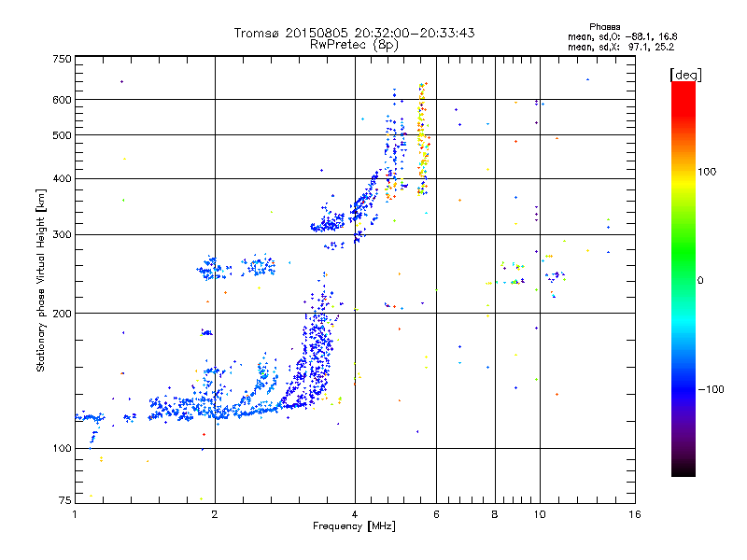Click the y-axis '750' tick label
Viewport: 747px width, 560px height.
62,59
